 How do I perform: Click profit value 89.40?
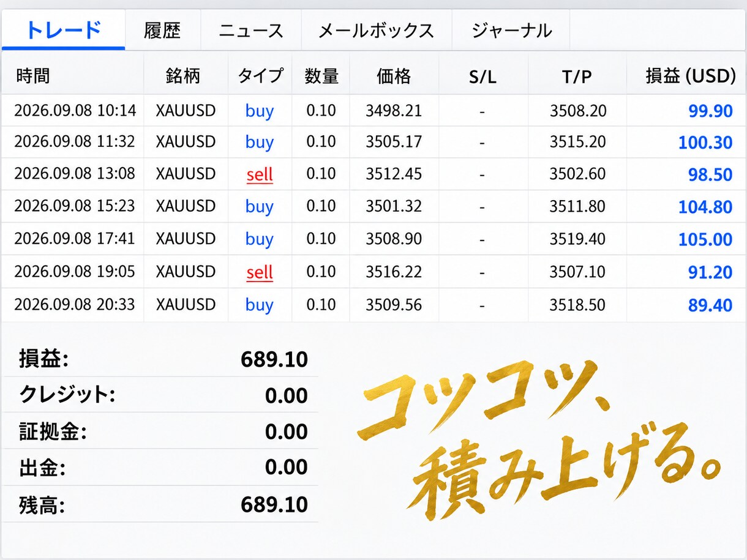tap(710, 305)
